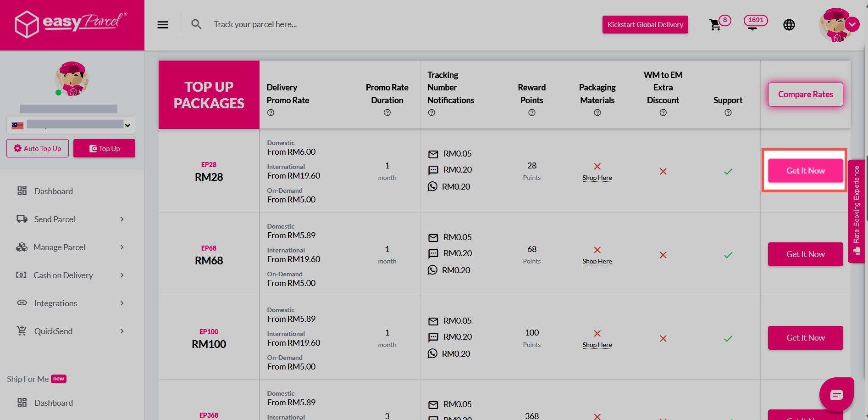Image resolution: width=868 pixels, height=420 pixels.
Task: Click Integrations link icon
Action: (22, 303)
